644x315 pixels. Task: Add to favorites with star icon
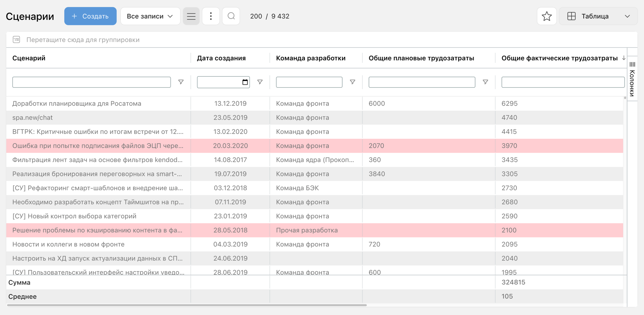pos(547,16)
